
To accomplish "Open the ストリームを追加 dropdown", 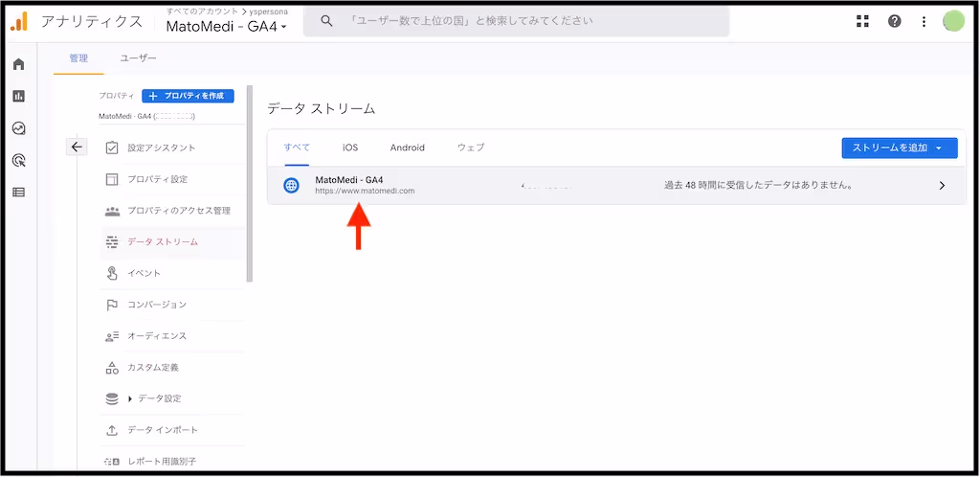I will (900, 148).
